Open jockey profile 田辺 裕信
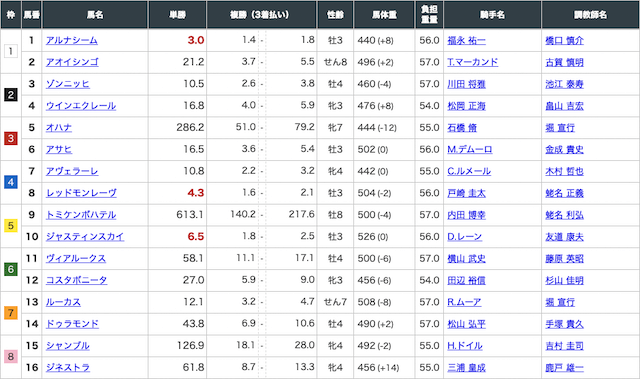 [x=467, y=280]
